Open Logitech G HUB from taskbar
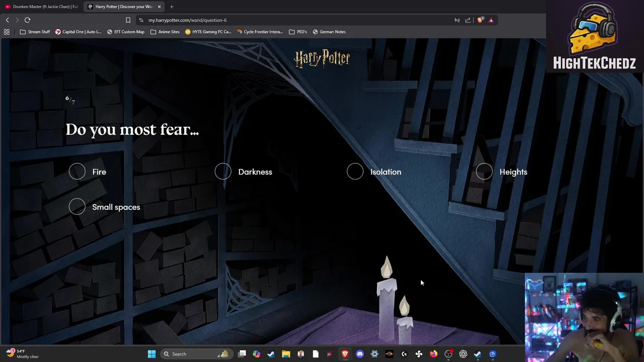644x362 pixels. pyautogui.click(x=404, y=354)
